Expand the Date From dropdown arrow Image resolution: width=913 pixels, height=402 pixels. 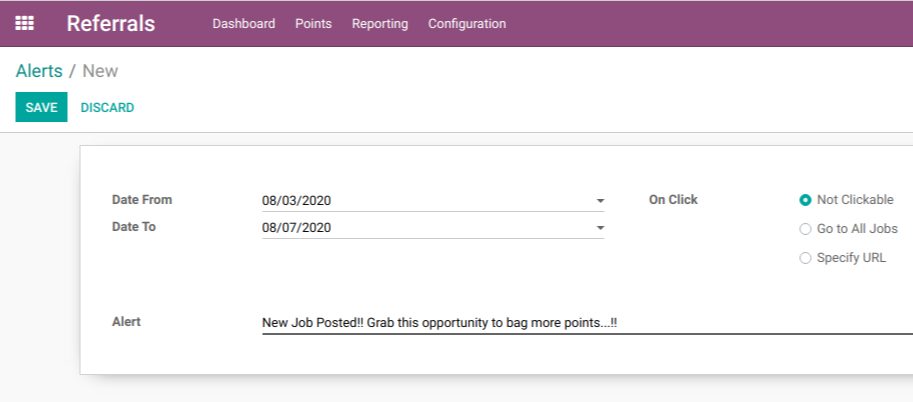point(600,201)
